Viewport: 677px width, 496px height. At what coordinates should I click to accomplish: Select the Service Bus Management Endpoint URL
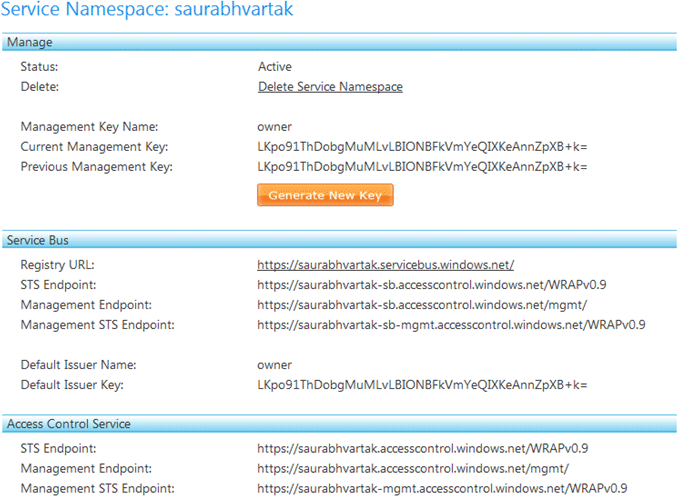point(422,305)
